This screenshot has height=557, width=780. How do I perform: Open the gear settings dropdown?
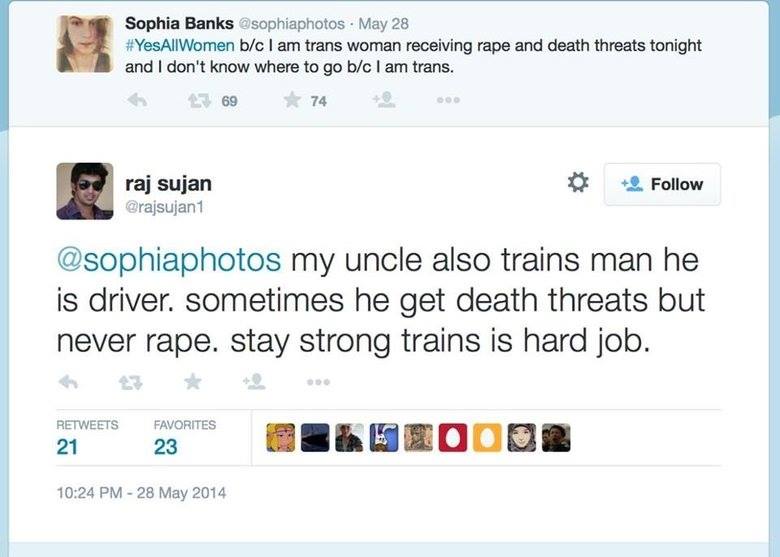coord(577,183)
